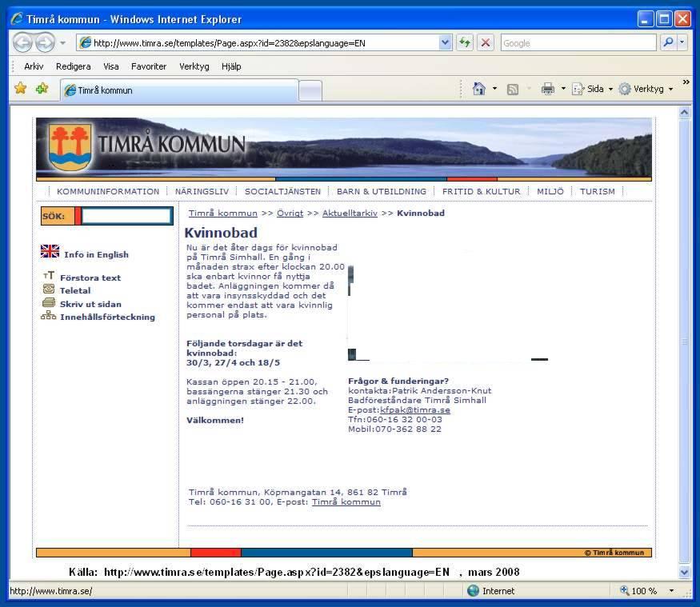Click the sitemap icon beside Innehållsförteckning

(48, 315)
